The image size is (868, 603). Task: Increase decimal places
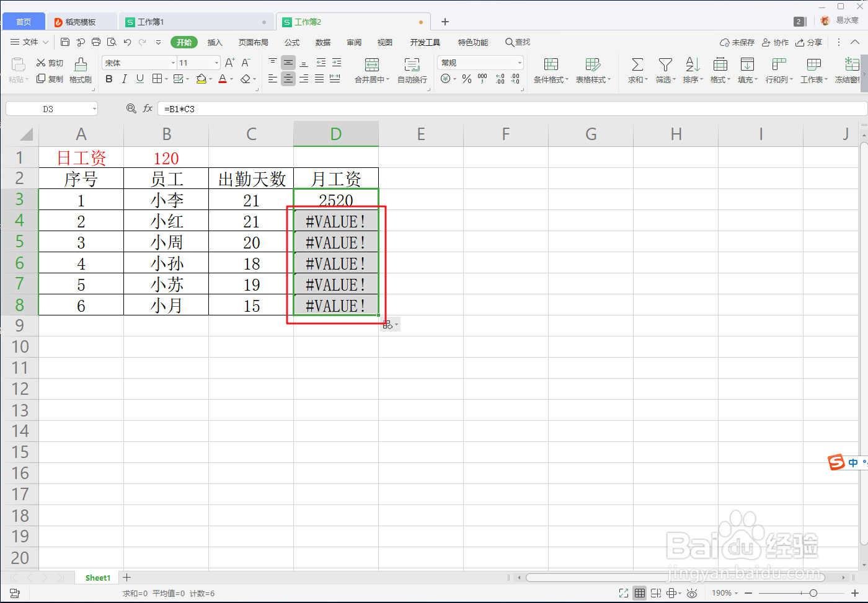coord(500,79)
